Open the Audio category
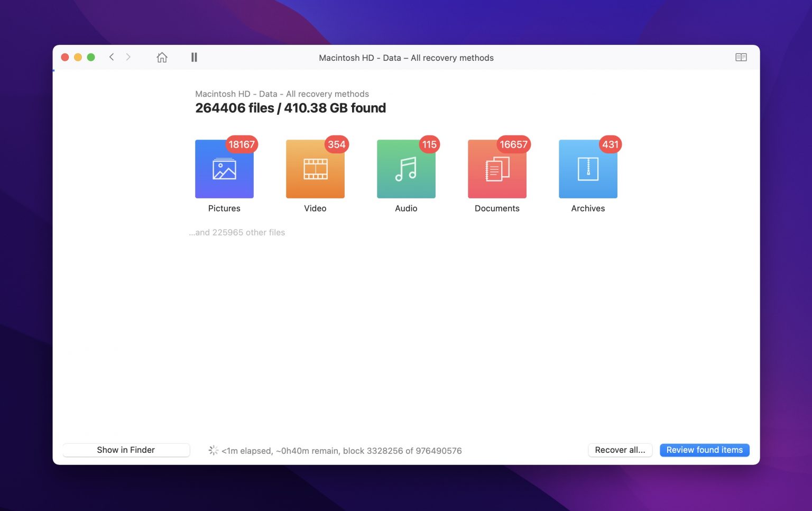 pos(406,169)
